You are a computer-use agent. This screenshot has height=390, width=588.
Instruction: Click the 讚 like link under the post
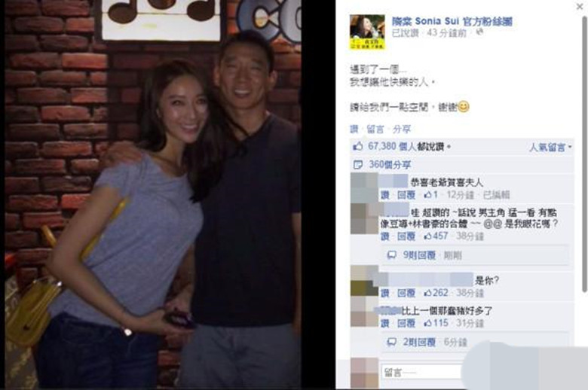[x=354, y=129]
